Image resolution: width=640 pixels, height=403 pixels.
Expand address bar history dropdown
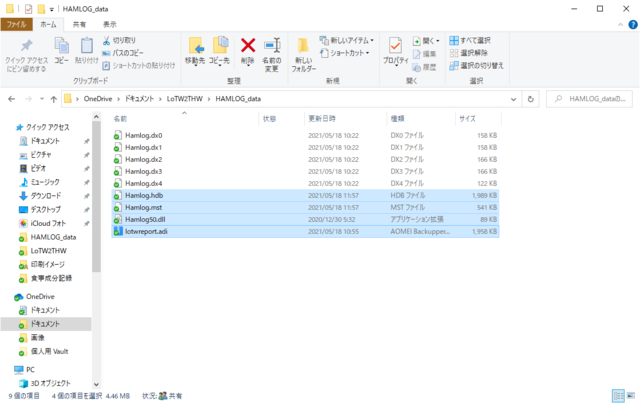(513, 99)
